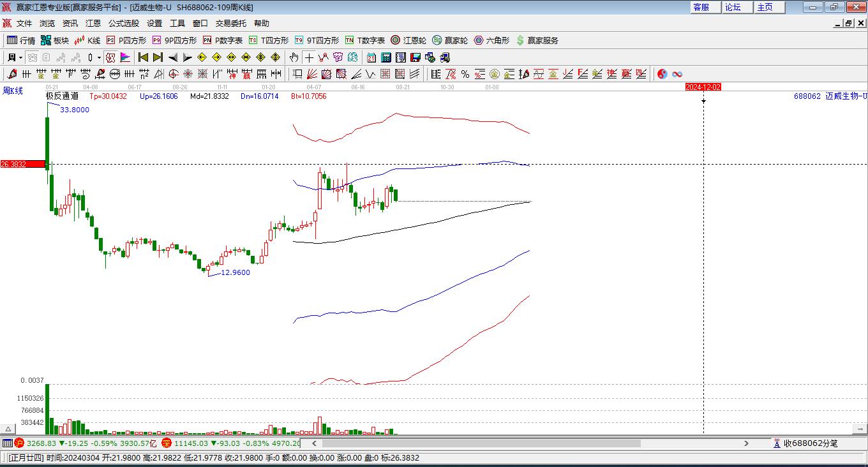Click the scrollbar left arrow

click(x=315, y=443)
